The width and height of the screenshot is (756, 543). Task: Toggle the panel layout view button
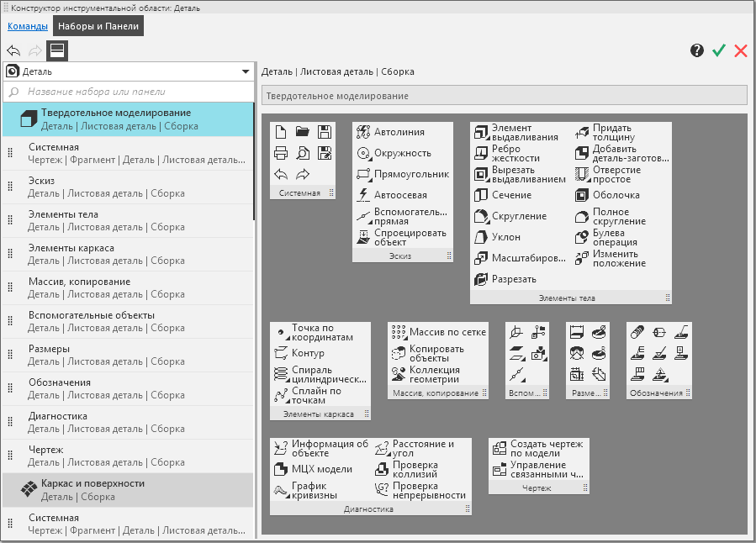(57, 50)
